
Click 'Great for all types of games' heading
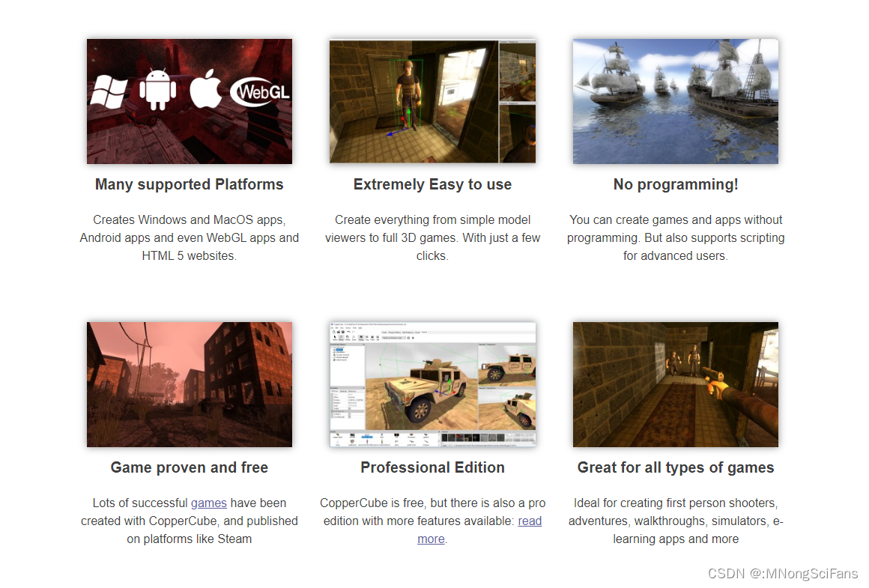675,467
